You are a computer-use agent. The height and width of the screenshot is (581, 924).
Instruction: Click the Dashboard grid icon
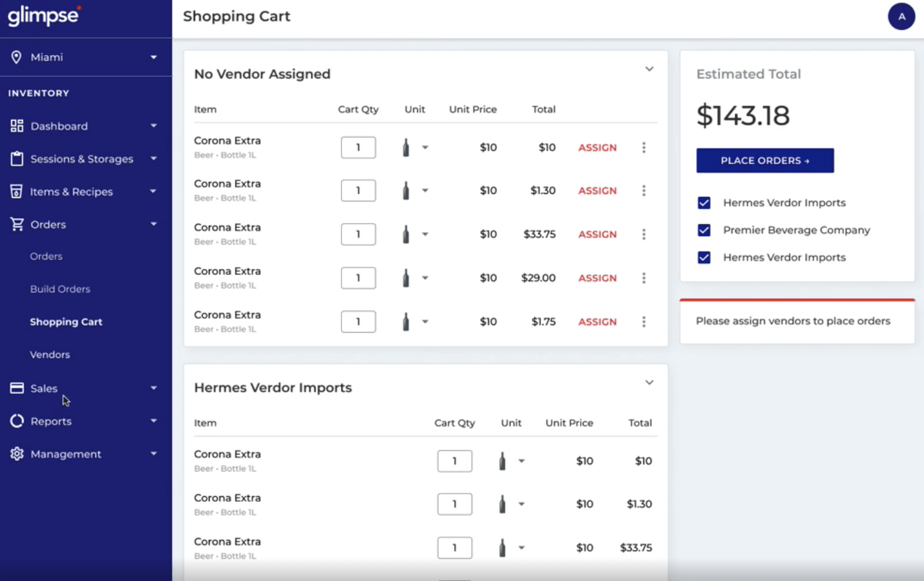point(17,126)
